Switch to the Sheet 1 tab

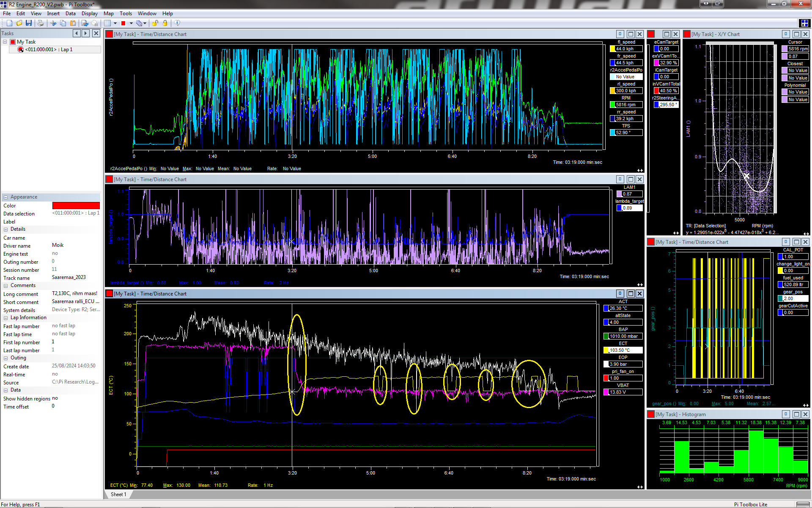118,494
